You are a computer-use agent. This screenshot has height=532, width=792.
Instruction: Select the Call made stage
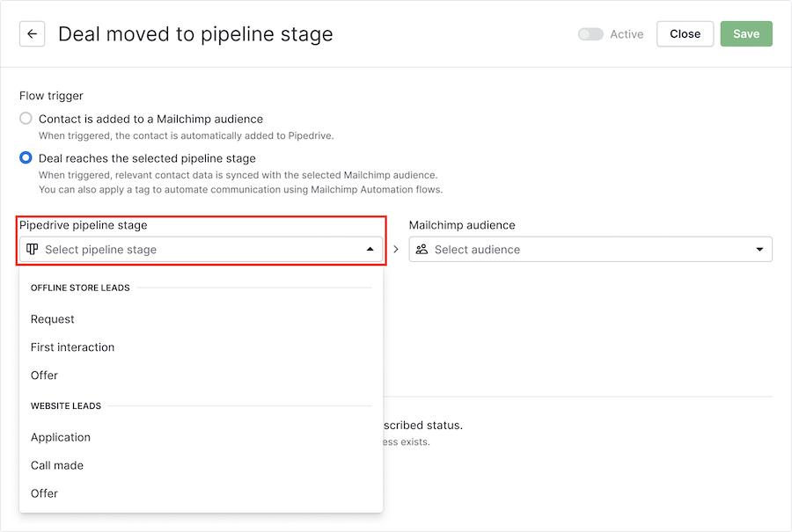(57, 465)
